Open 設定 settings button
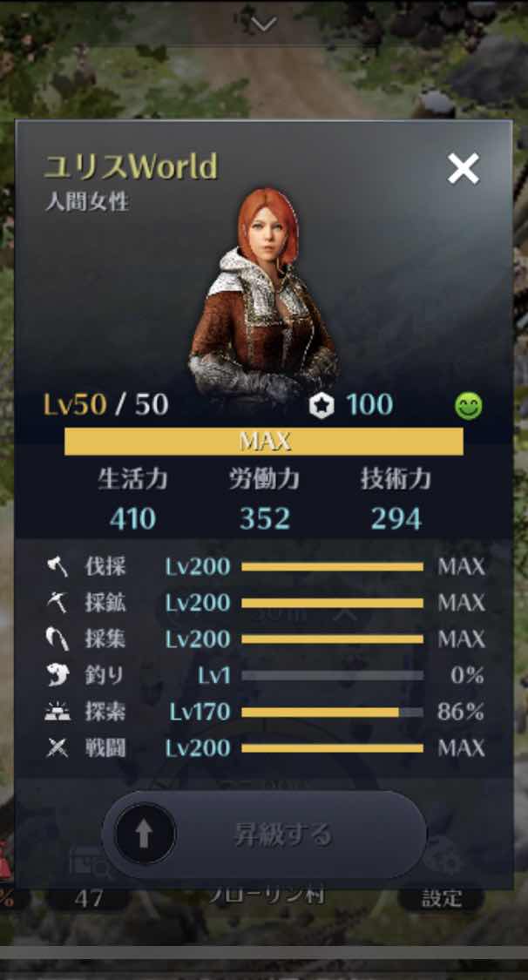528x980 pixels. point(442,899)
